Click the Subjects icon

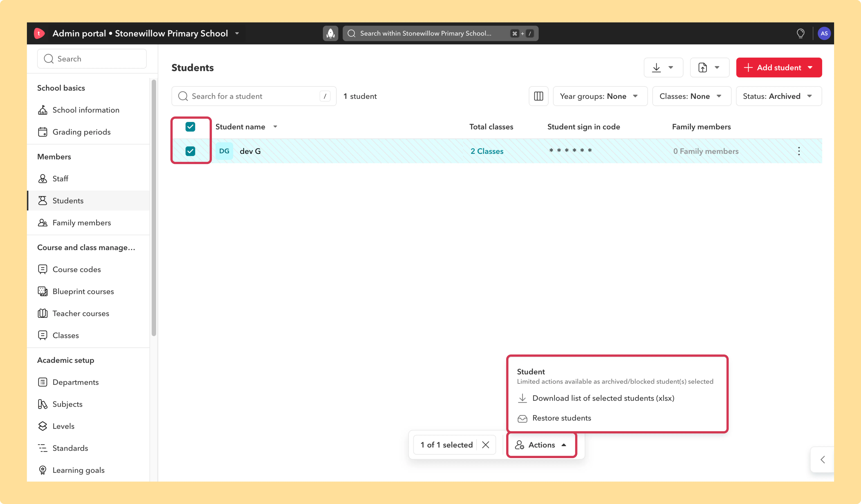[43, 404]
